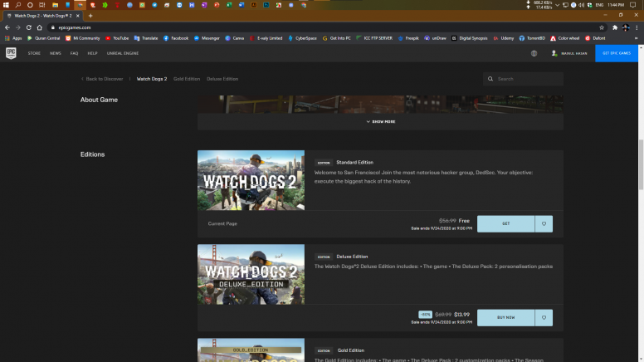Open the YouTube bookmark
Screen dimensions: 644x362
[x=117, y=38]
